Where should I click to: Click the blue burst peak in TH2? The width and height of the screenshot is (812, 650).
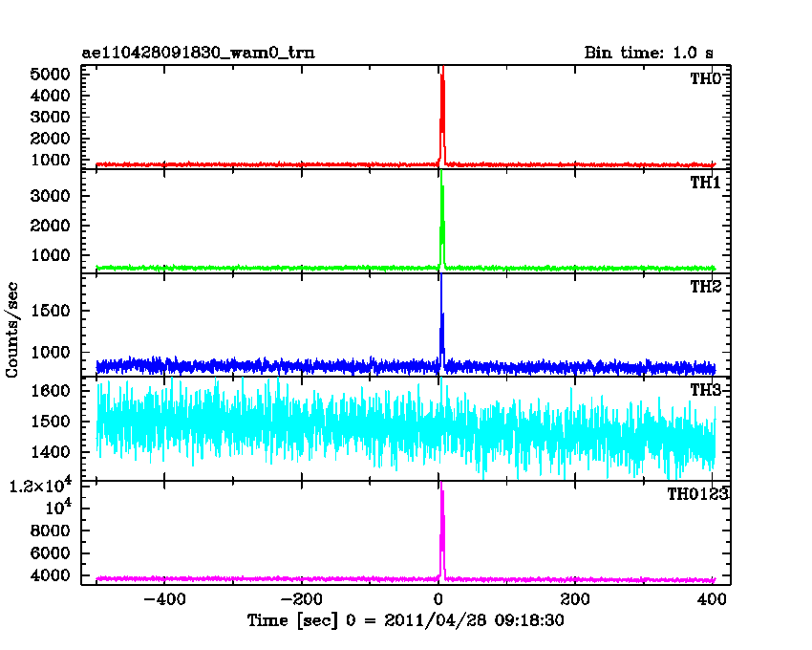coord(441,321)
